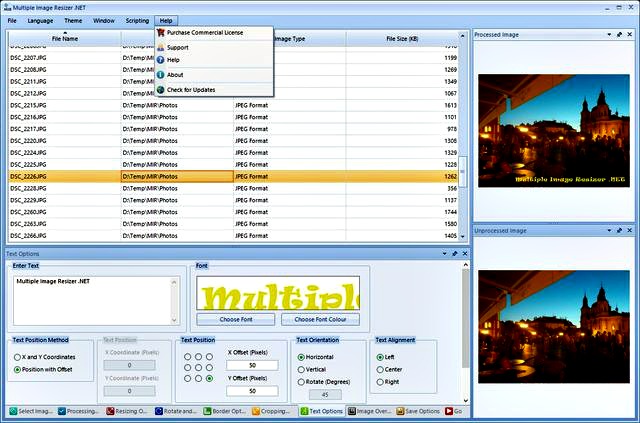The height and width of the screenshot is (423, 640).
Task: Pin the Text Options panel
Action: [453, 254]
